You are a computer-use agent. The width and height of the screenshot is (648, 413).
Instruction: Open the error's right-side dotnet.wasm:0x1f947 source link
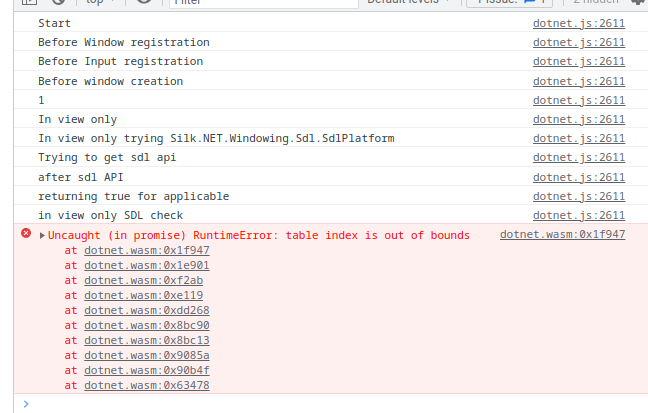[562, 235]
